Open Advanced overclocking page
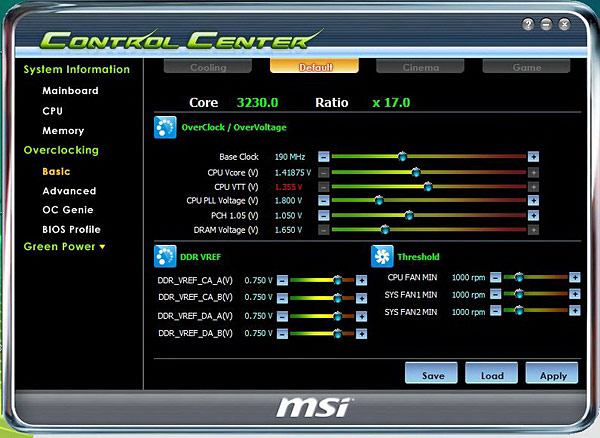The image size is (600, 438). pos(69,191)
